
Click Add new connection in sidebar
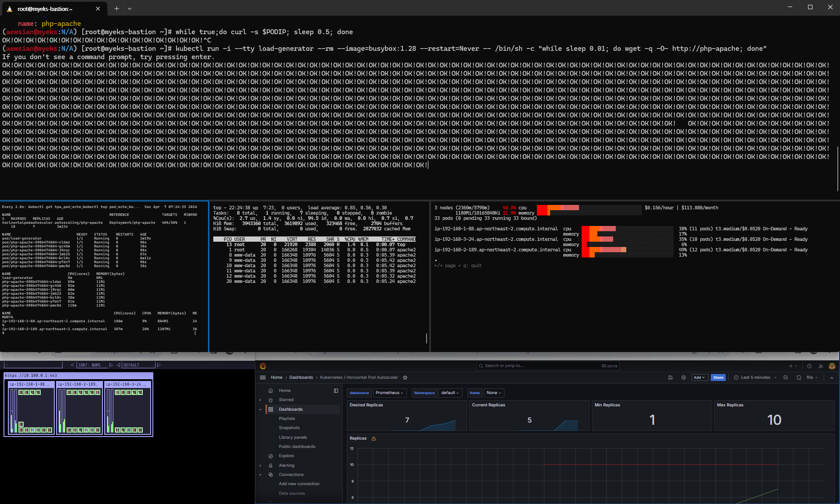[299, 484]
